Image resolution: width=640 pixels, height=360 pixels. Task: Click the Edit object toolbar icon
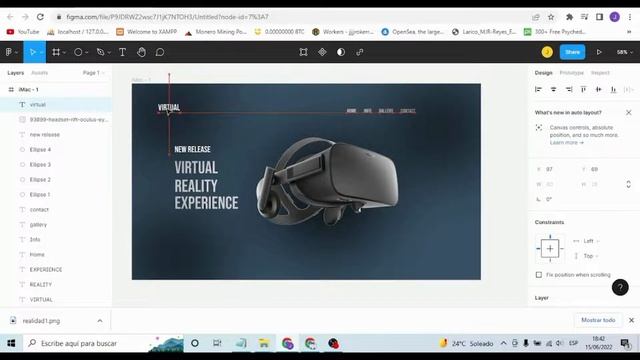(x=303, y=52)
